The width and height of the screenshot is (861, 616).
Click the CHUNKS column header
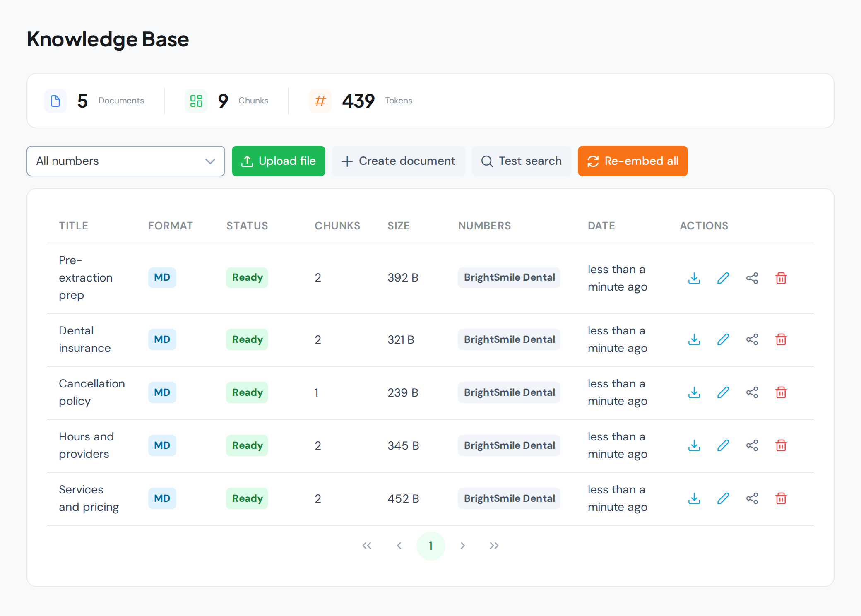tap(337, 226)
